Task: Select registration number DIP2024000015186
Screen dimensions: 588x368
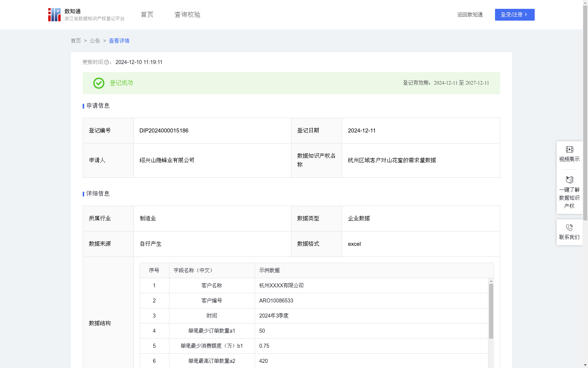Action: [164, 131]
